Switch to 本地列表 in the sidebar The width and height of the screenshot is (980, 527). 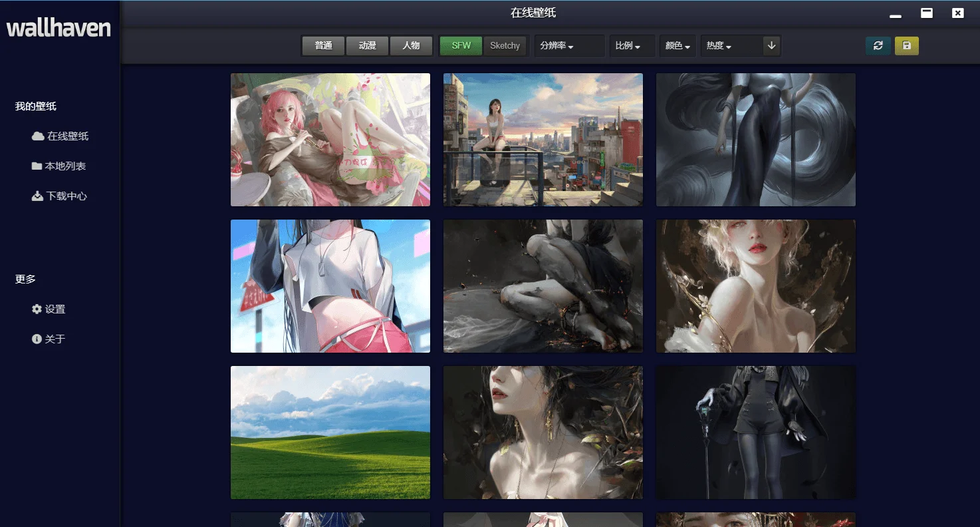64,166
